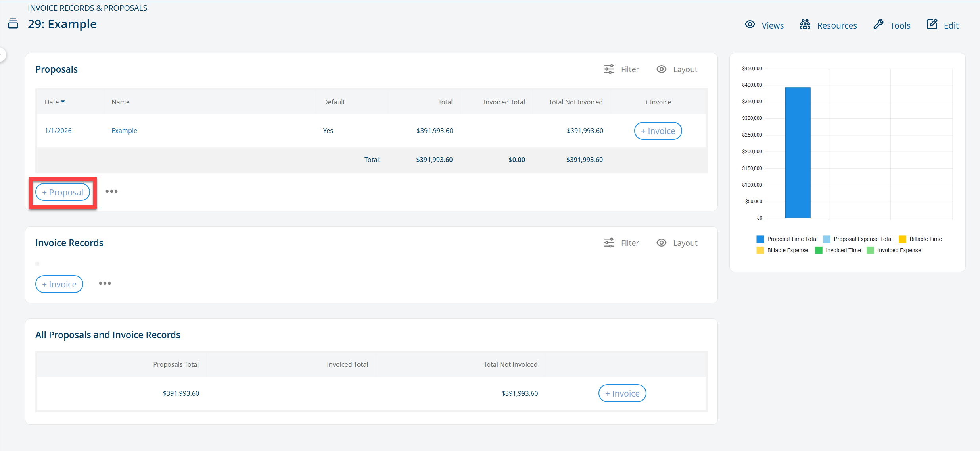Image resolution: width=980 pixels, height=451 pixels.
Task: Click the project stack icon beside 29: Example
Action: point(13,24)
